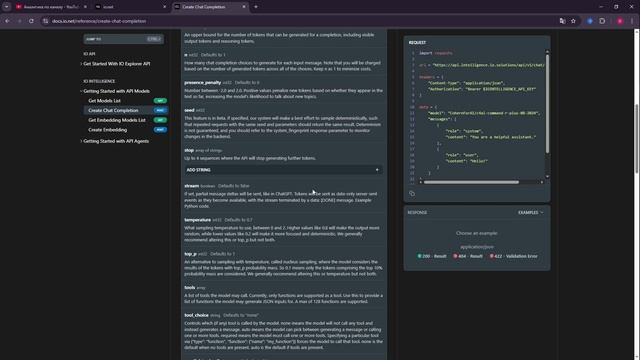
Task: Open the browser extensions puzzle icon
Action: coord(602,21)
